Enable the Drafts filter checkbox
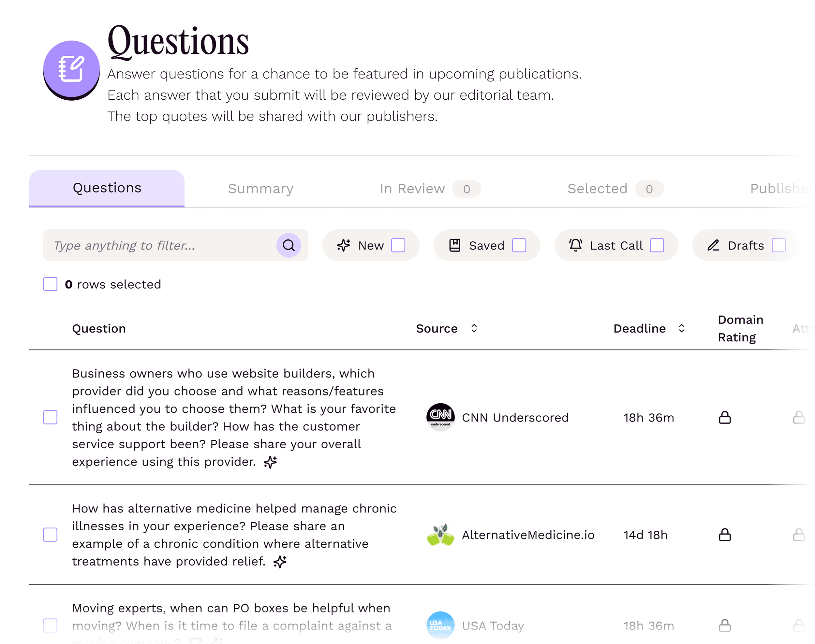The image size is (815, 644). coord(778,245)
